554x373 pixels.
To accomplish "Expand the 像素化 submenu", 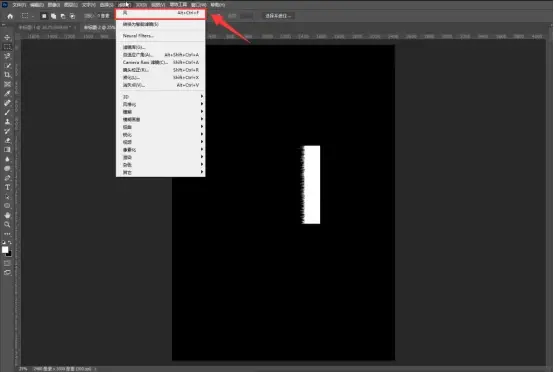I will (x=160, y=150).
